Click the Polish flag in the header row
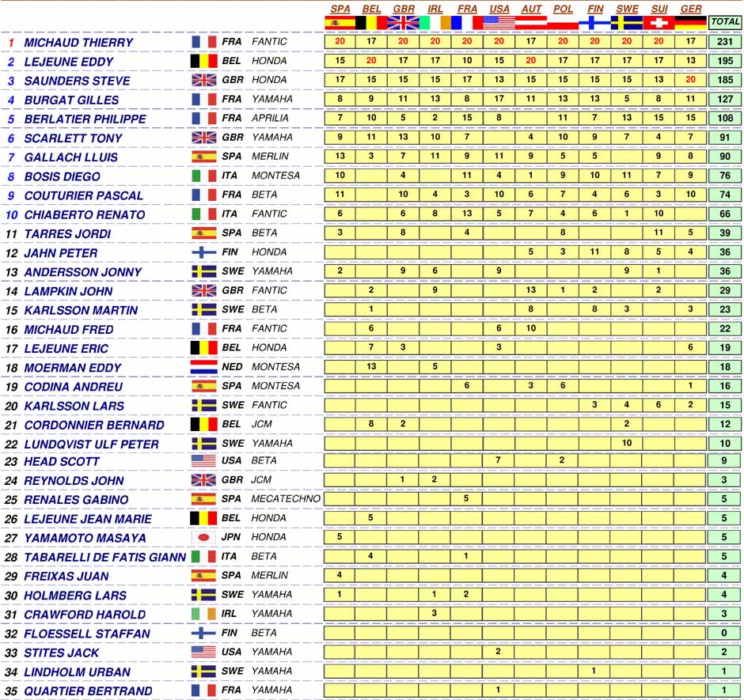Screen dimensions: 744x700 (x=563, y=23)
